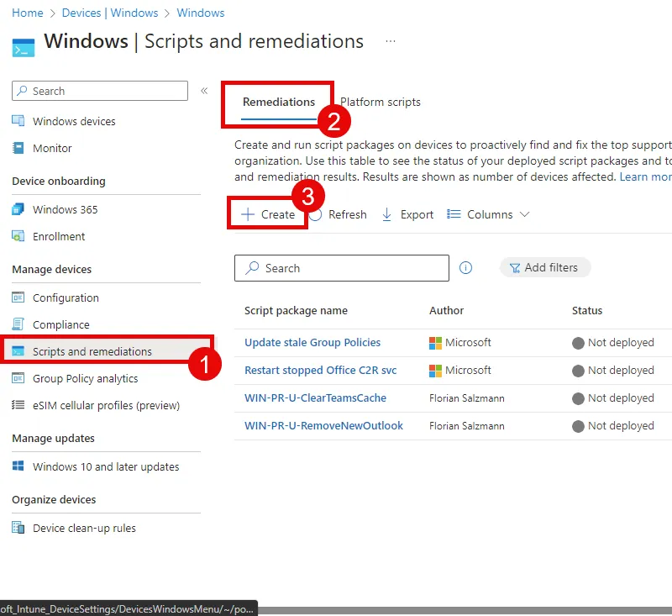Click the Enrollment icon
Screen dimensions: 672x616
(18, 236)
